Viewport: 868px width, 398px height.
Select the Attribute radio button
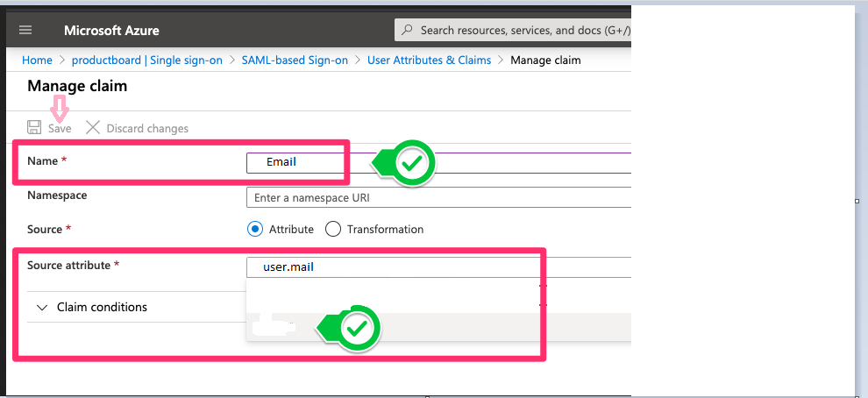[x=255, y=229]
